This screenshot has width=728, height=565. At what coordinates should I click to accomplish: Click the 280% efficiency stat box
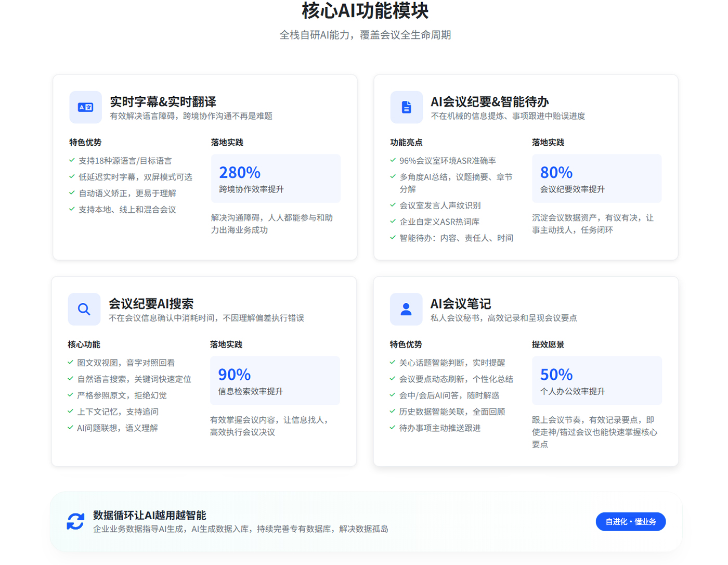(275, 178)
